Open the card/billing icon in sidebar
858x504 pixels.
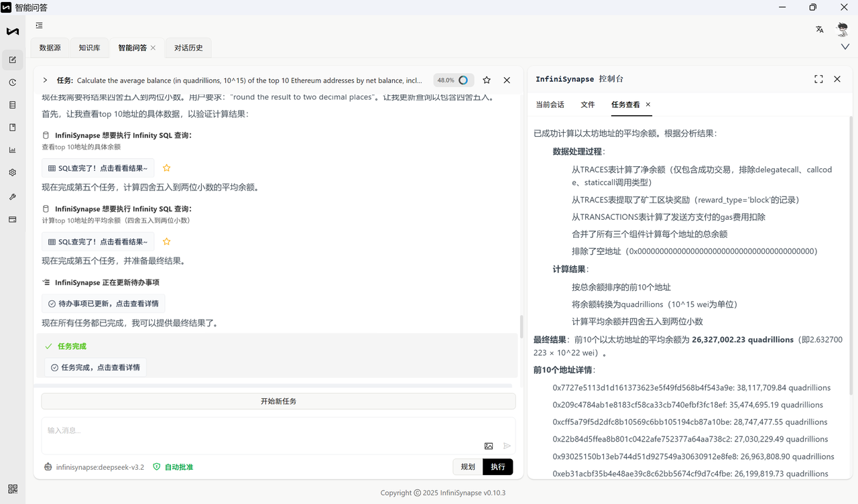[12, 219]
